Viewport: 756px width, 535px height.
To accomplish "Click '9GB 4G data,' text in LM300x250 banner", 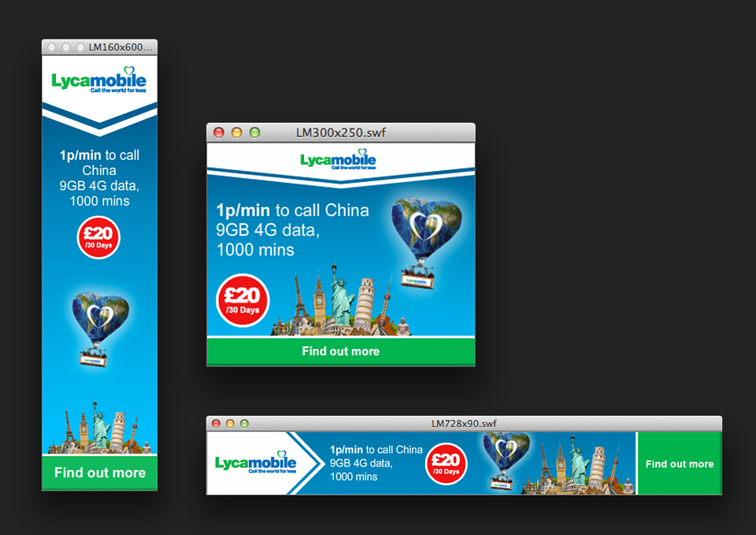I will pyautogui.click(x=268, y=230).
